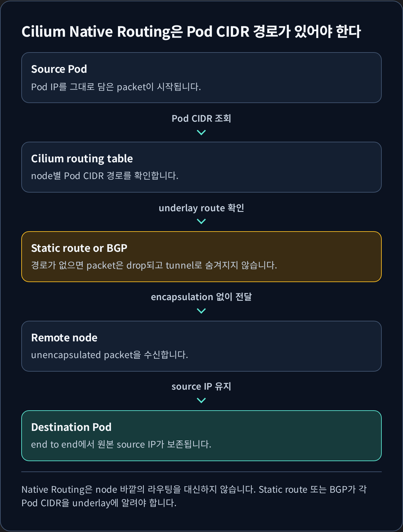The width and height of the screenshot is (403, 532).
Task: Click the Native Routing footer note text
Action: (x=194, y=496)
